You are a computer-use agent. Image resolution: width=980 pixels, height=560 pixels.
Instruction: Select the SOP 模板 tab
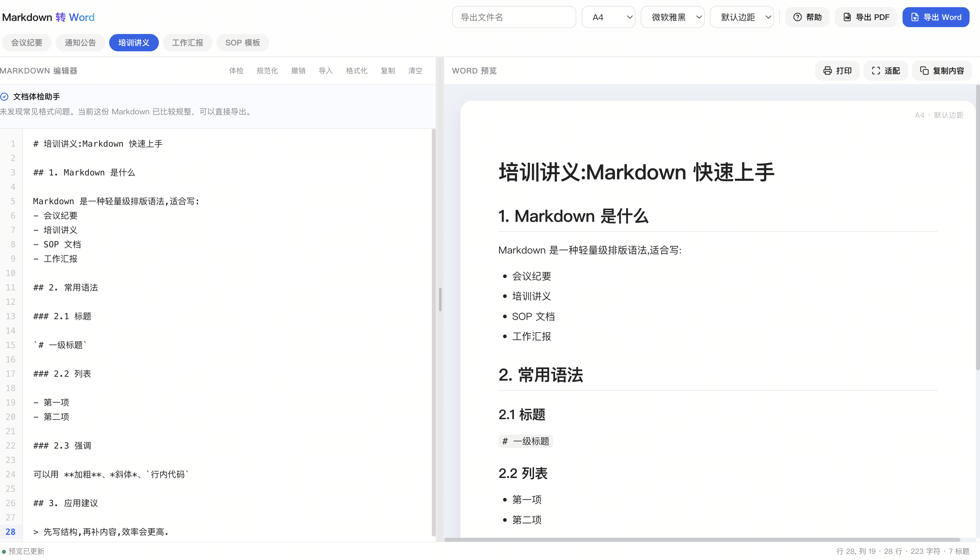coord(243,43)
